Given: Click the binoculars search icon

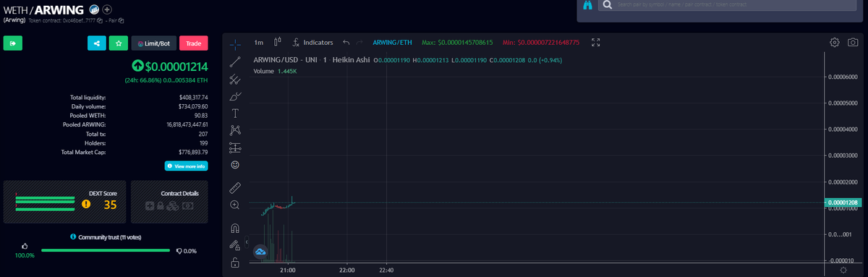Looking at the screenshot, I should (x=588, y=6).
